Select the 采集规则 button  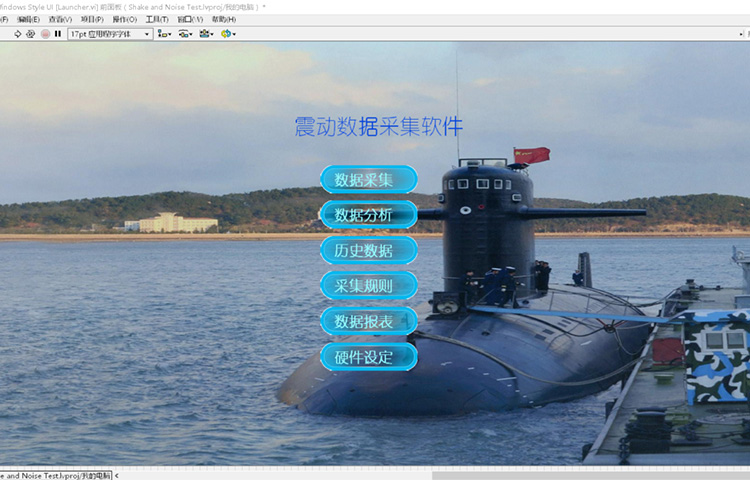[368, 285]
